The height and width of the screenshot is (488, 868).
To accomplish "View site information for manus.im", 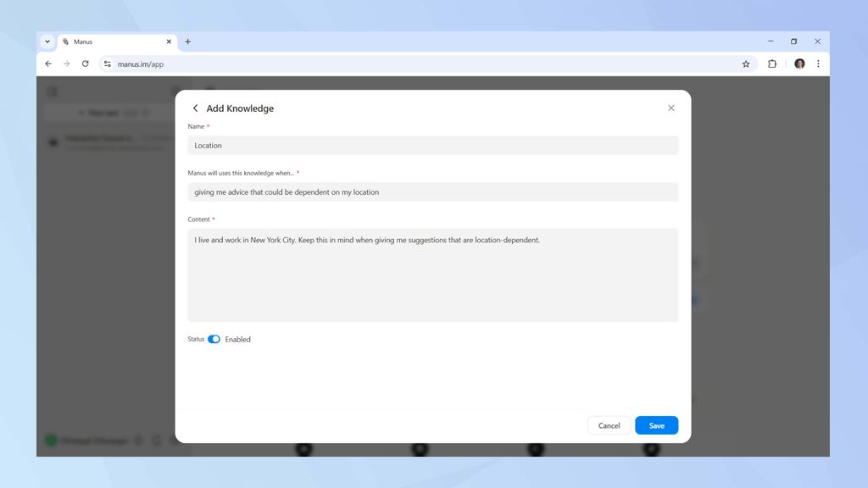I will (107, 64).
